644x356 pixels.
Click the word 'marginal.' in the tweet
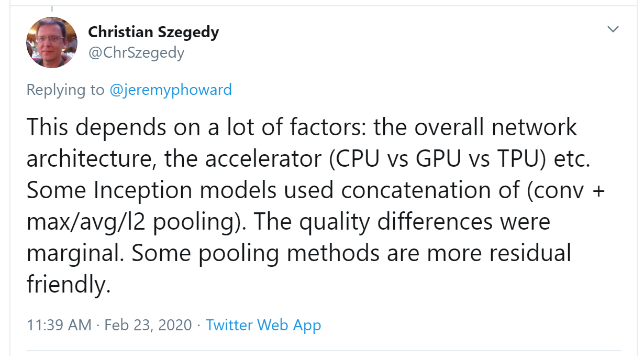tap(75, 253)
